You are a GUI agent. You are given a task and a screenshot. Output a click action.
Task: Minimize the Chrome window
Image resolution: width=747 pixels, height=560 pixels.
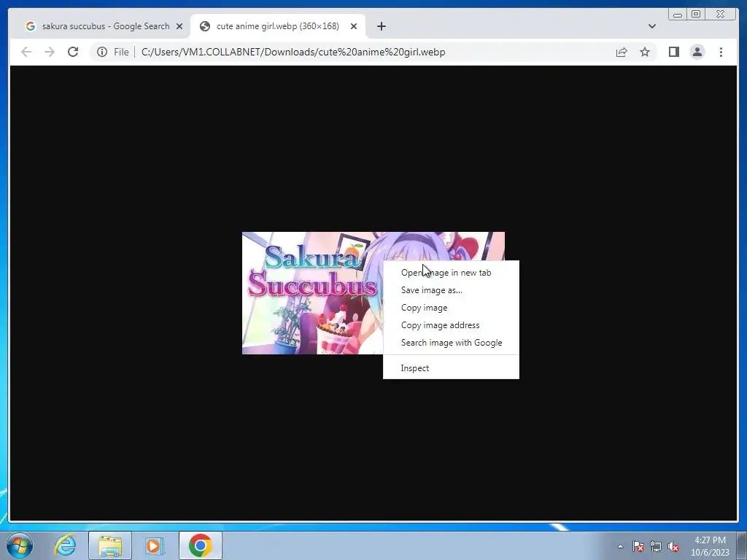(x=678, y=15)
